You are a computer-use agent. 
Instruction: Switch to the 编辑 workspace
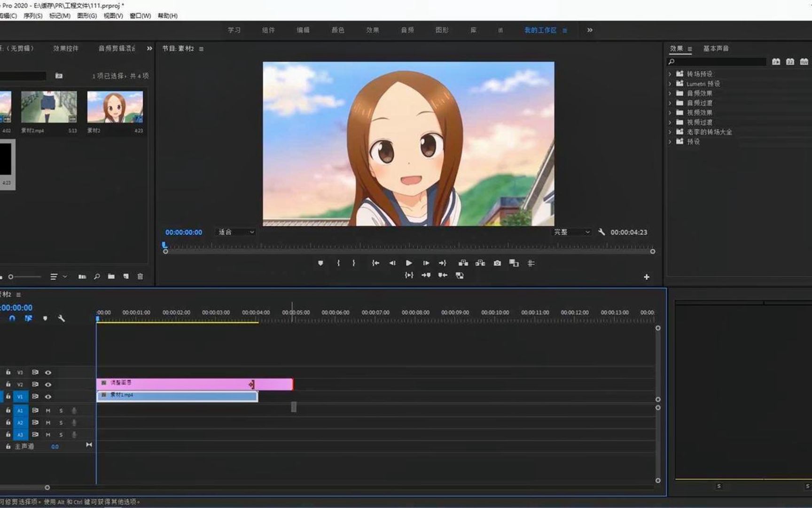tap(303, 30)
